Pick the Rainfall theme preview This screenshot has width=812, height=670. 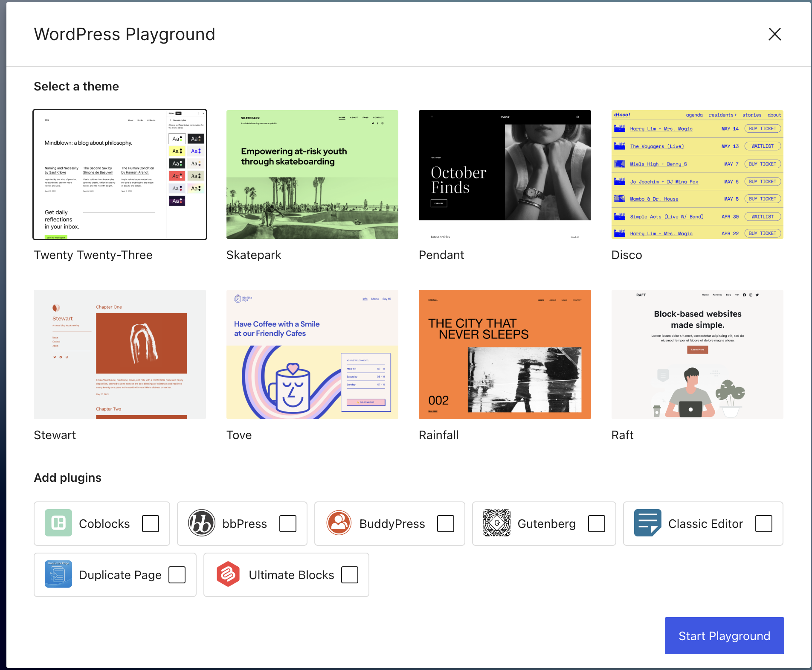click(505, 354)
